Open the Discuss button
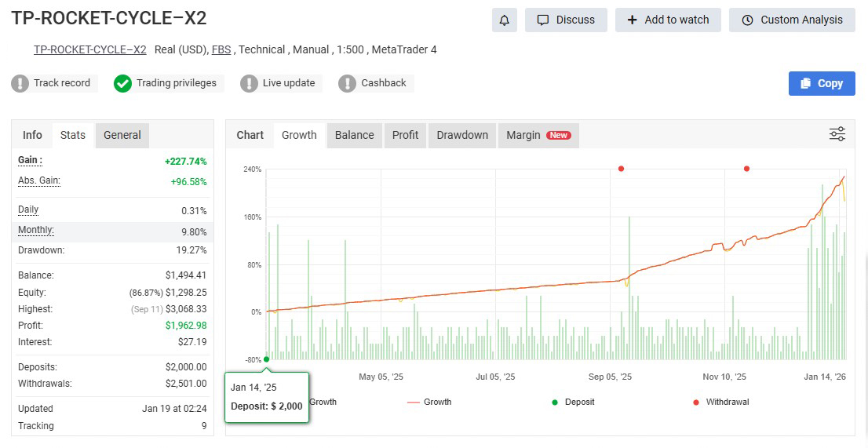This screenshot has width=868, height=448. (566, 20)
